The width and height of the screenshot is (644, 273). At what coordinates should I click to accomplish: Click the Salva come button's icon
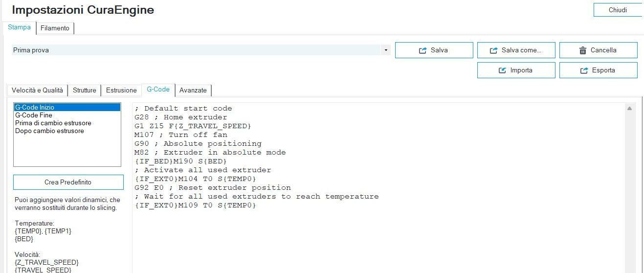tap(493, 50)
